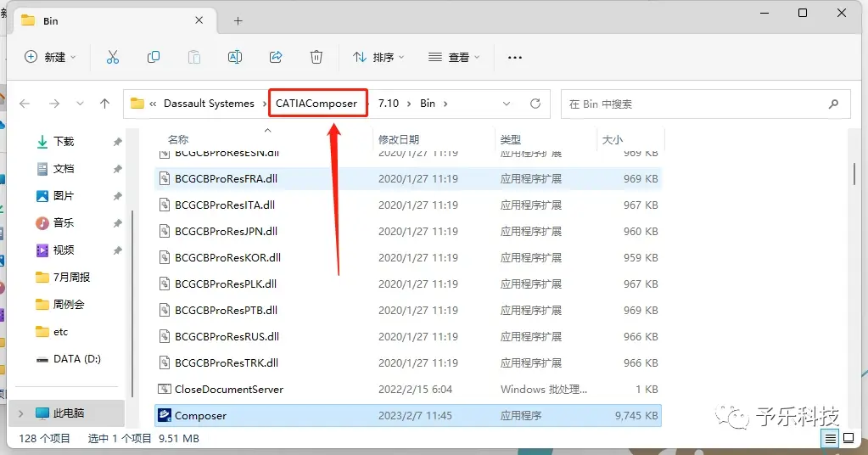Viewport: 868px width, 455px height.
Task: Click the Copy icon in toolbar
Action: 154,57
